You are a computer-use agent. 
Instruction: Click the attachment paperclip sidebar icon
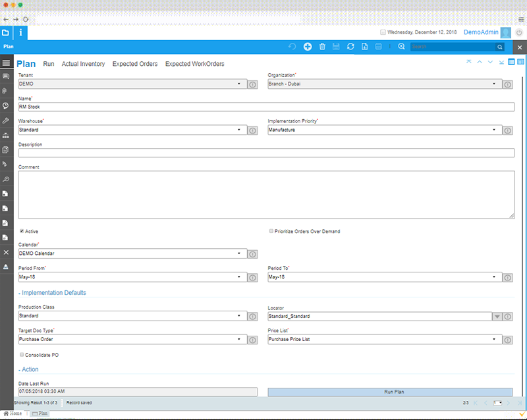[x=6, y=91]
